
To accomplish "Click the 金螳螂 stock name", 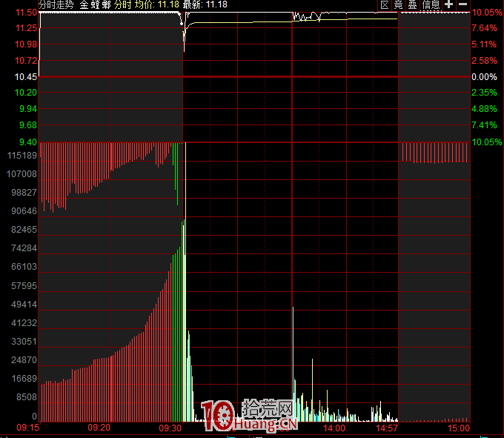I will 96,4.
